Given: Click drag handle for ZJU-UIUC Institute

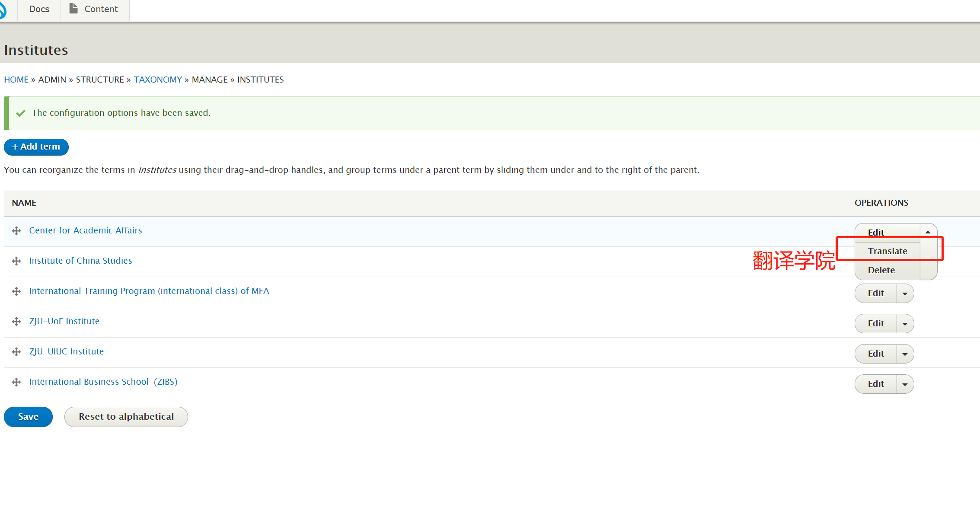Looking at the screenshot, I should tap(16, 352).
